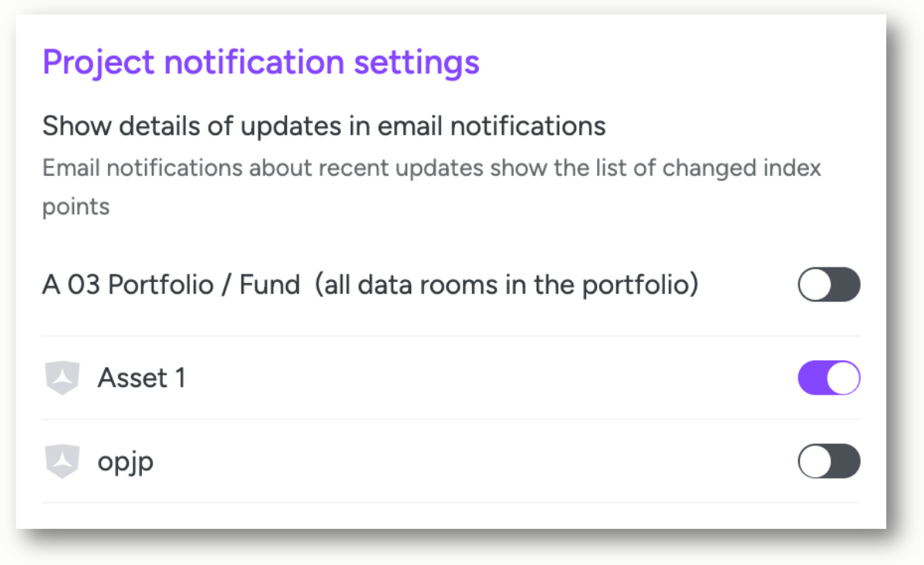Click the white knob of Asset 1 switch
The height and width of the screenshot is (565, 924).
843,378
